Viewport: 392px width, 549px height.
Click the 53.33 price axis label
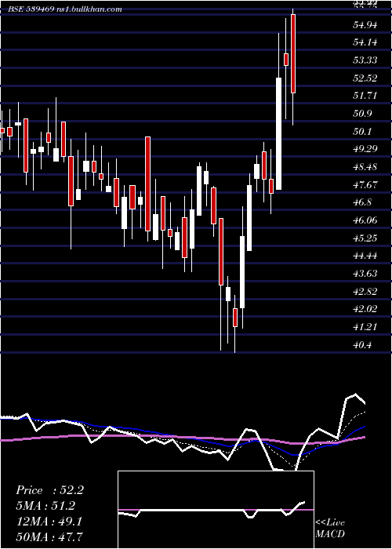click(x=365, y=60)
